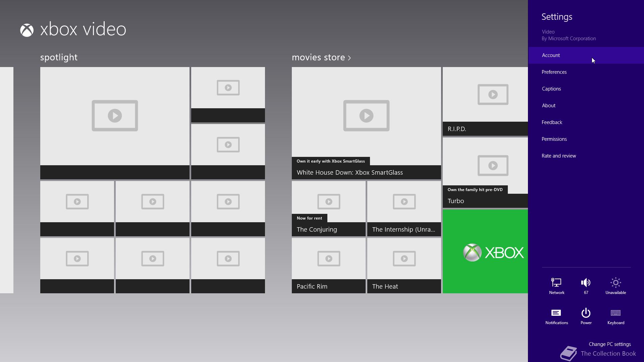The width and height of the screenshot is (644, 362).
Task: Open Account settings
Action: click(x=586, y=55)
